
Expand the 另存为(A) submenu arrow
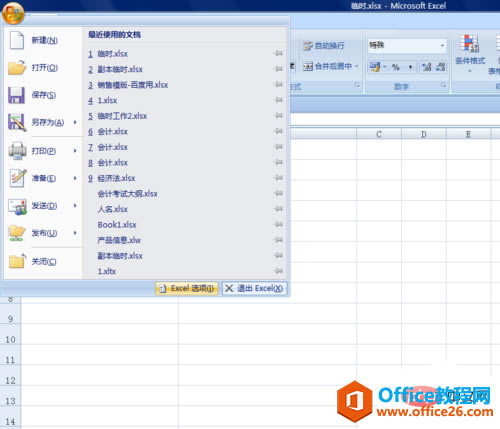pos(75,122)
